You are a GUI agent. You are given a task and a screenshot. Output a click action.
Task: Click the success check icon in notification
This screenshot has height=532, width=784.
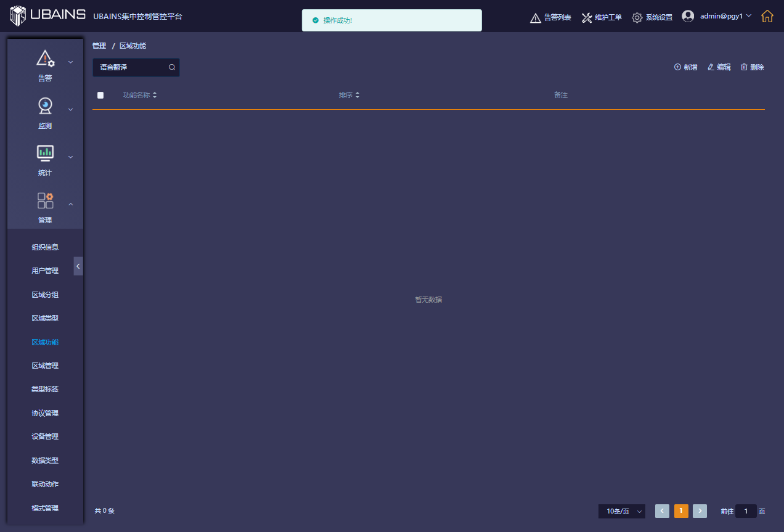[316, 20]
